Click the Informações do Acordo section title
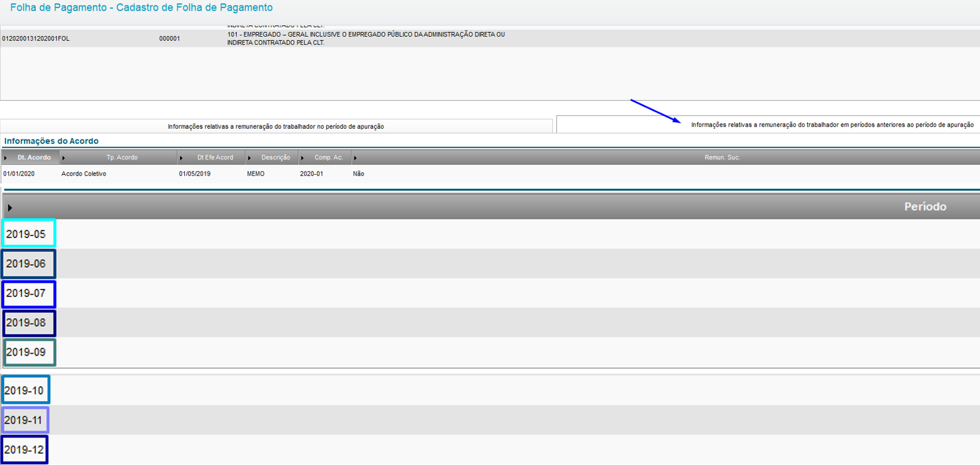 pyautogui.click(x=51, y=141)
